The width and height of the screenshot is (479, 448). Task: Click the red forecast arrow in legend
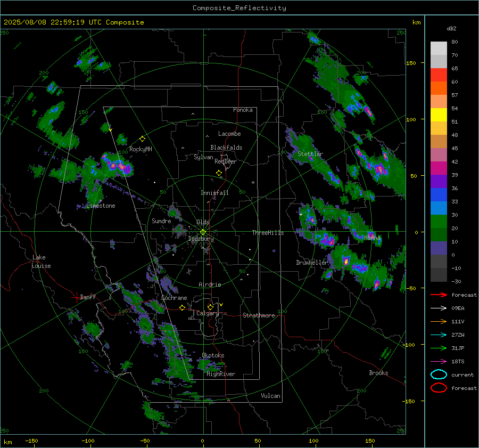(x=439, y=295)
